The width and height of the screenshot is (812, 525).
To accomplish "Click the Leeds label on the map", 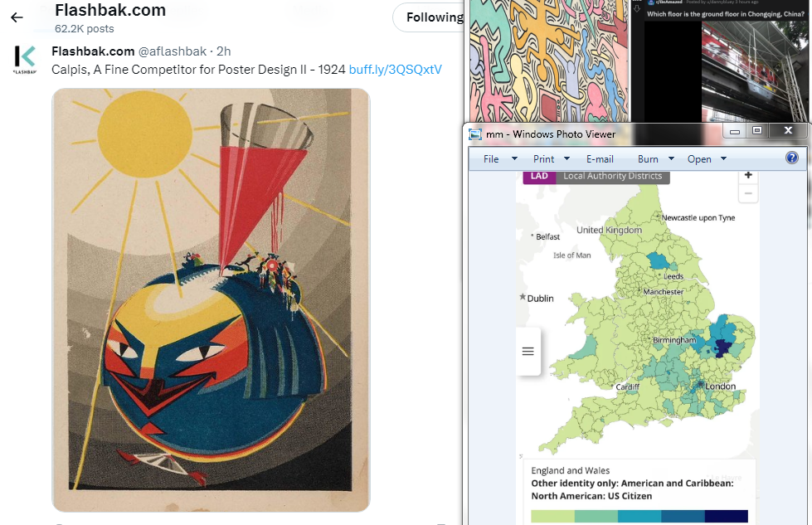I will point(673,276).
